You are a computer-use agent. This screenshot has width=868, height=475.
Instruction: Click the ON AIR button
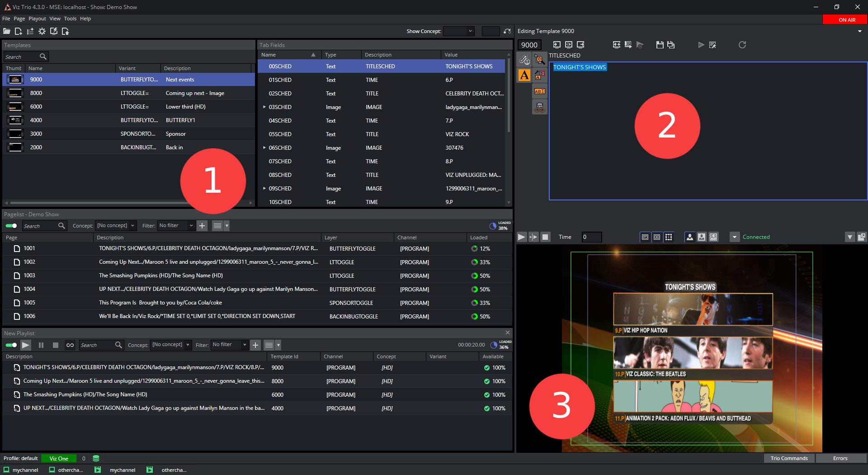click(846, 20)
